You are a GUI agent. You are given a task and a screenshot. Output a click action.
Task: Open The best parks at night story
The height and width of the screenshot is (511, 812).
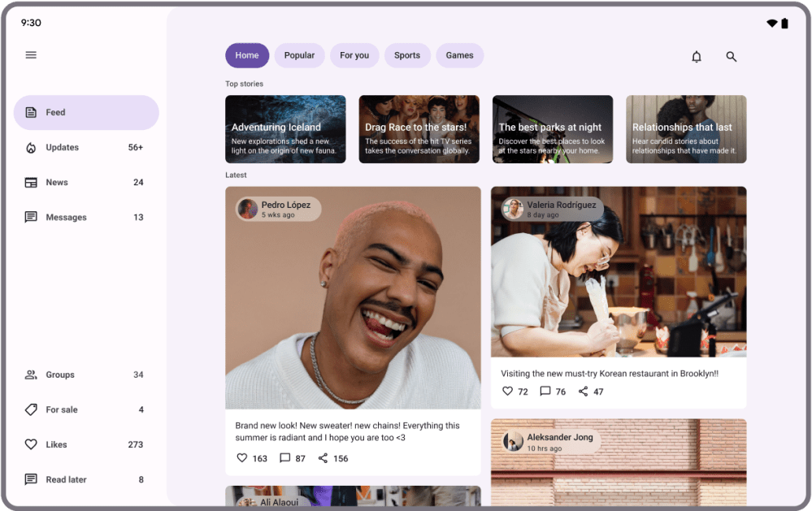point(552,129)
